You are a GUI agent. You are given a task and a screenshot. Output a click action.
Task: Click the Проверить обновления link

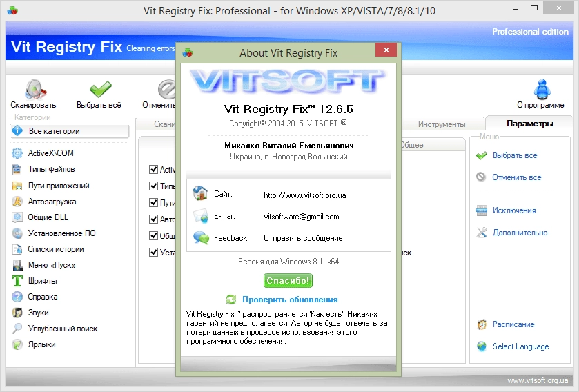(x=290, y=300)
